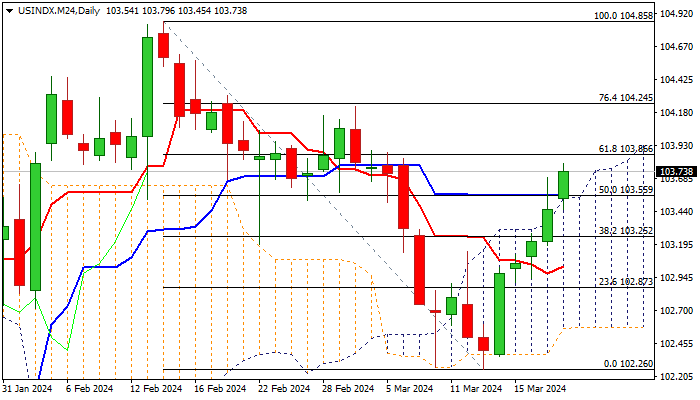Click the 102.945 price scale value
700x400 pixels.
tap(676, 278)
